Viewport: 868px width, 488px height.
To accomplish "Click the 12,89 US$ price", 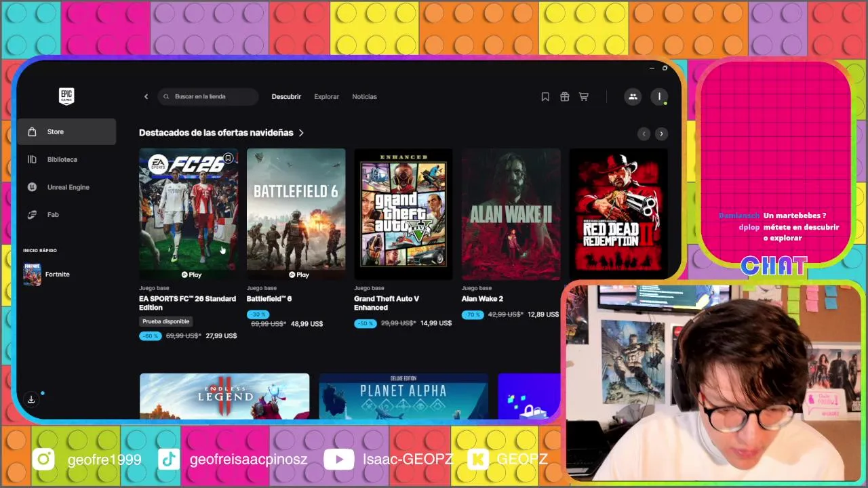I will click(543, 314).
